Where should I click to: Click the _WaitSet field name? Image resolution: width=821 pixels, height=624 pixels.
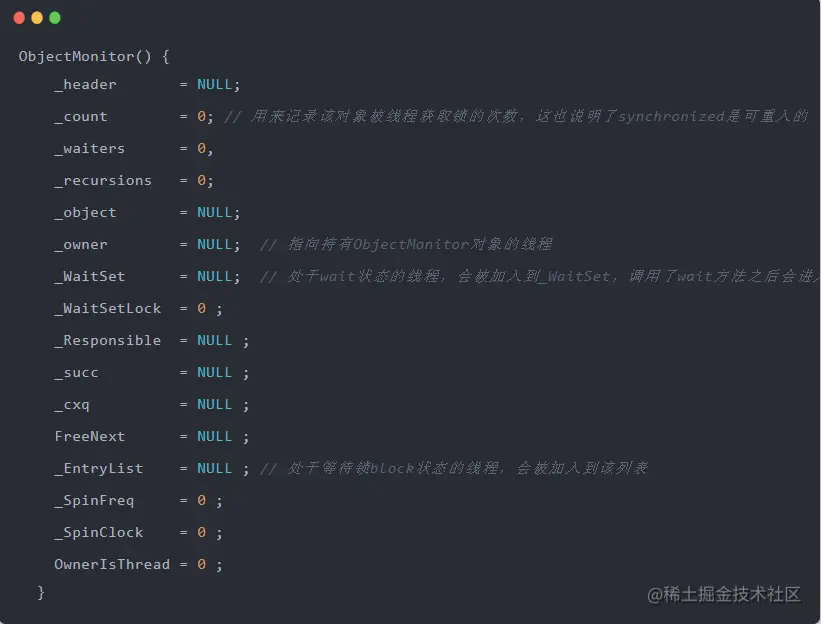click(x=90, y=276)
